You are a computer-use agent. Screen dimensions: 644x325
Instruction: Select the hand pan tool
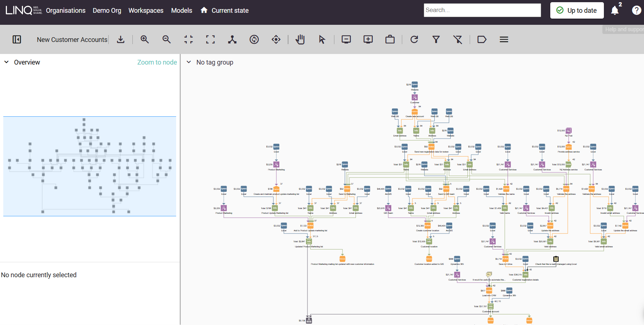click(300, 39)
